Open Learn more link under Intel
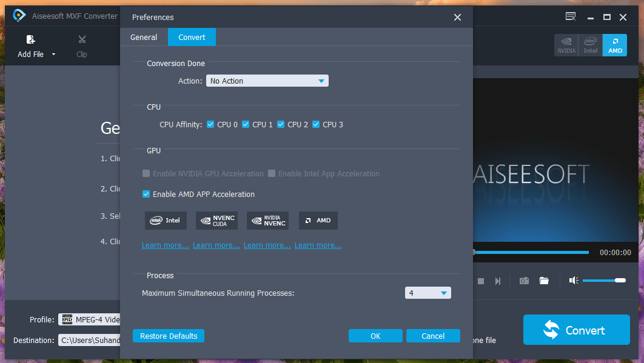The width and height of the screenshot is (644, 363). [166, 245]
